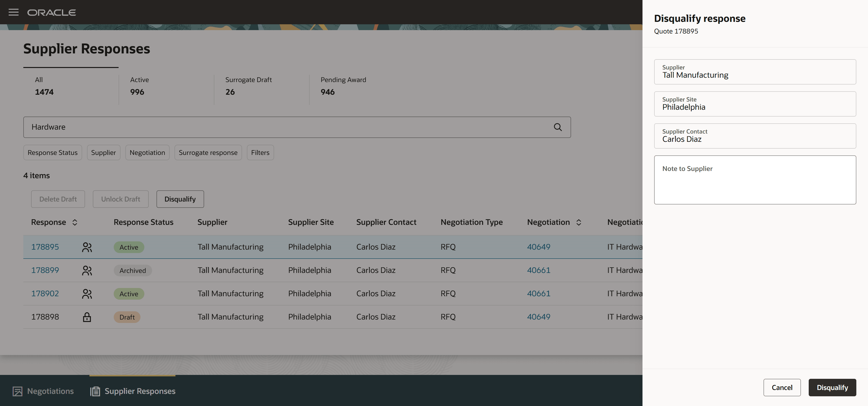This screenshot has width=868, height=406.
Task: Click surrogate people icon for response 178902
Action: [87, 294]
